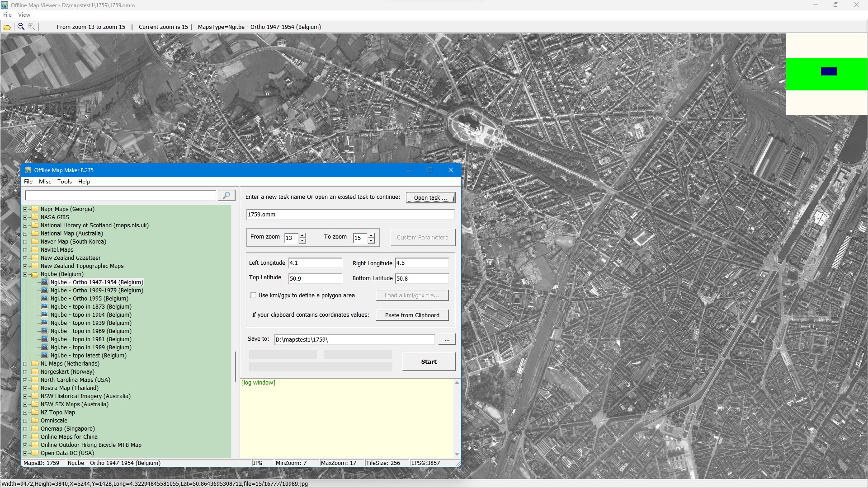868x488 pixels.
Task: Select Ngi.be - Ortho 1947-1954 map icon
Action: coord(45,282)
